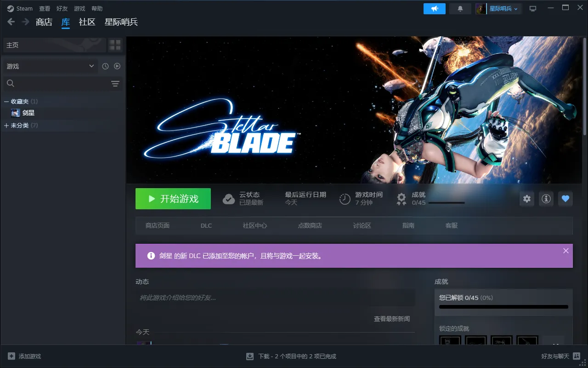The width and height of the screenshot is (588, 368).
Task: Enter Big Picture mode from the monitor icon
Action: (x=533, y=9)
